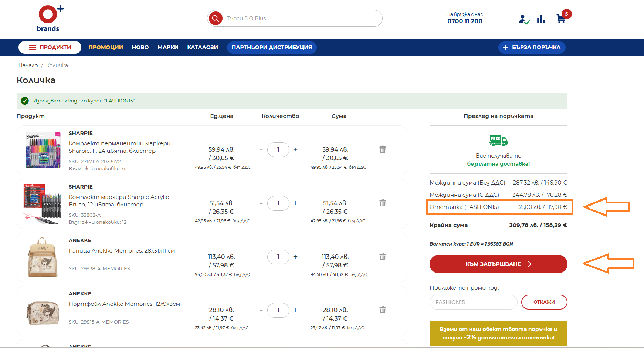Open the shopping cart icon

561,18
